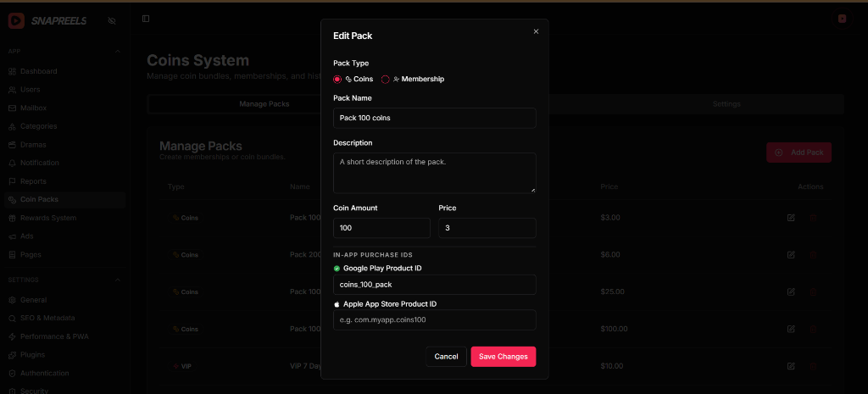Delete the $25.00 pack row
868x394 pixels.
point(813,291)
